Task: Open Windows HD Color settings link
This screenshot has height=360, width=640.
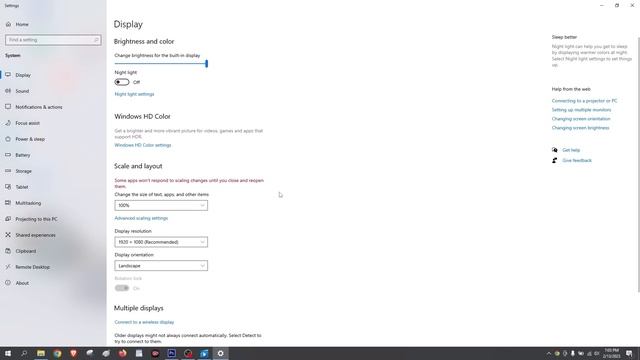Action: (x=143, y=145)
